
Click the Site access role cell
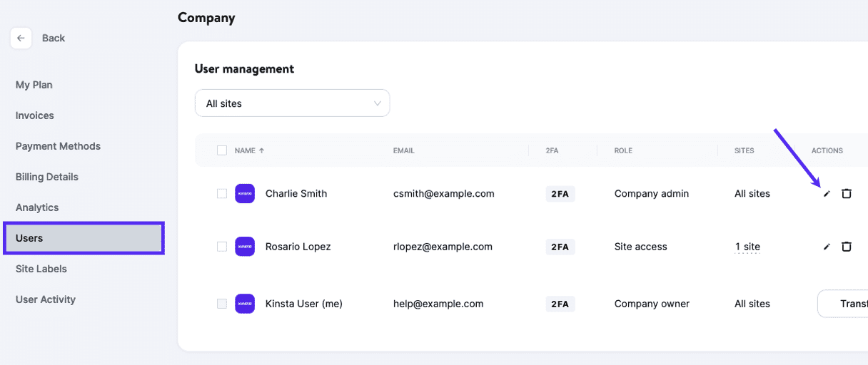641,247
